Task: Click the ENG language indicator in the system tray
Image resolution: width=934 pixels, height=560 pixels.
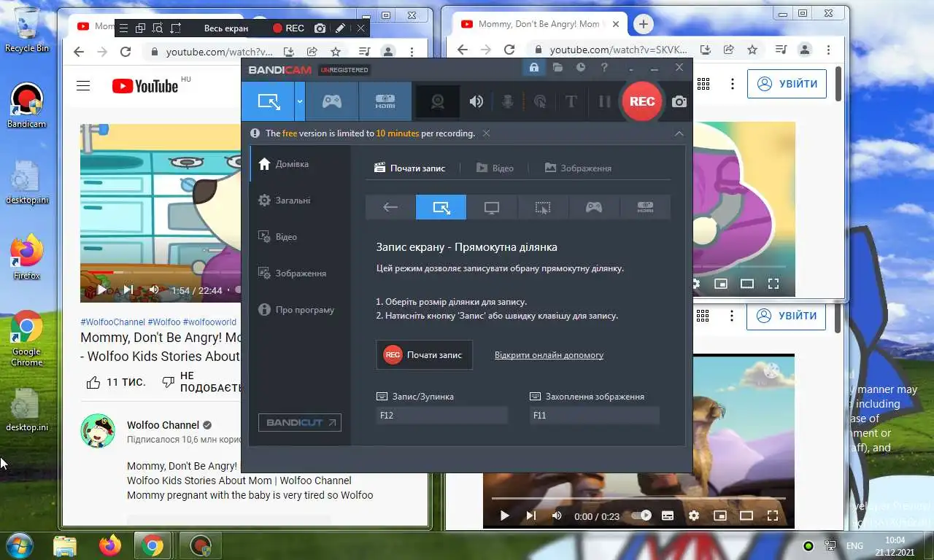Action: coord(854,546)
